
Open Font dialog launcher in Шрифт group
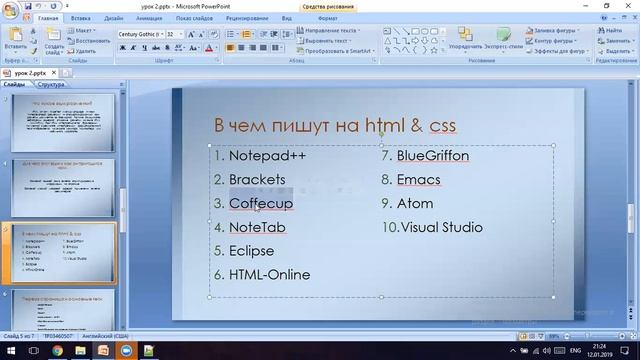pyautogui.click(x=217, y=60)
